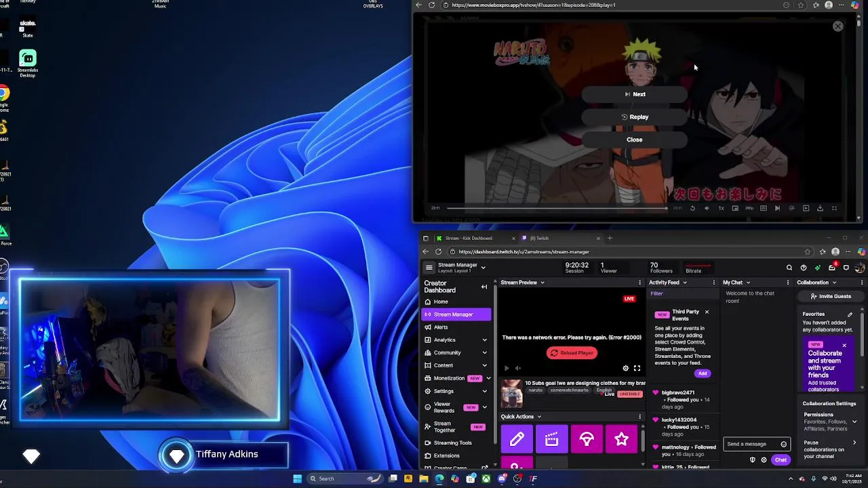
Task: Open chat settings gear beside Chat button
Action: tap(764, 460)
